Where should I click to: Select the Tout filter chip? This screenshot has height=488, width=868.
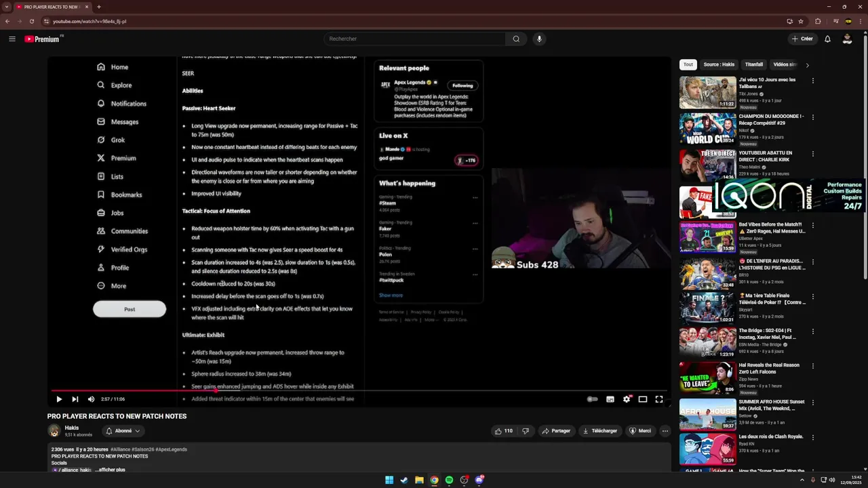pyautogui.click(x=688, y=64)
